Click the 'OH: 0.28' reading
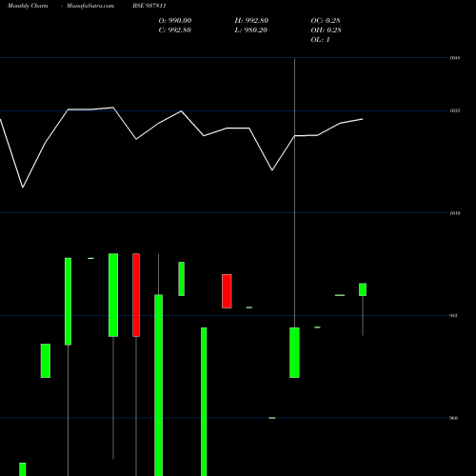 point(326,30)
